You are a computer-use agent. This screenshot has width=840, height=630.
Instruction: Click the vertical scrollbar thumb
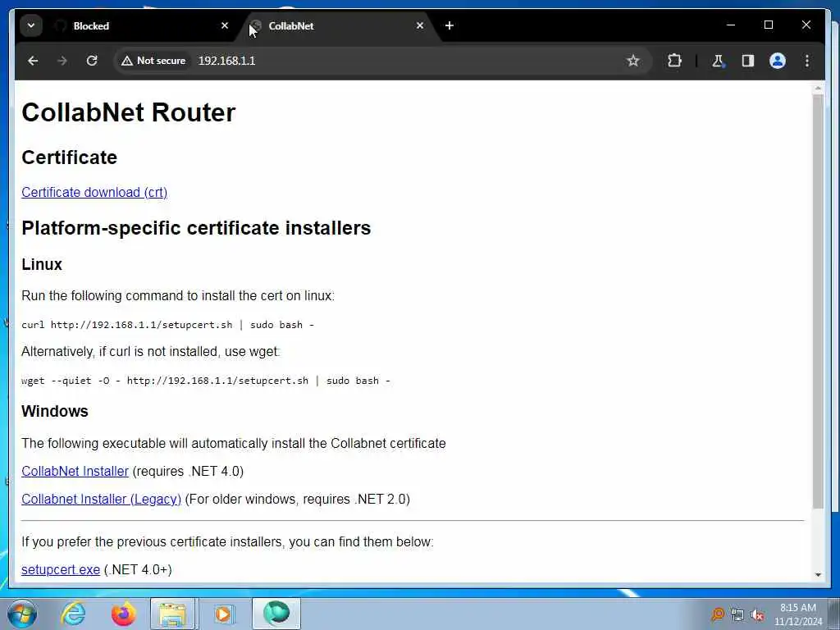818,301
